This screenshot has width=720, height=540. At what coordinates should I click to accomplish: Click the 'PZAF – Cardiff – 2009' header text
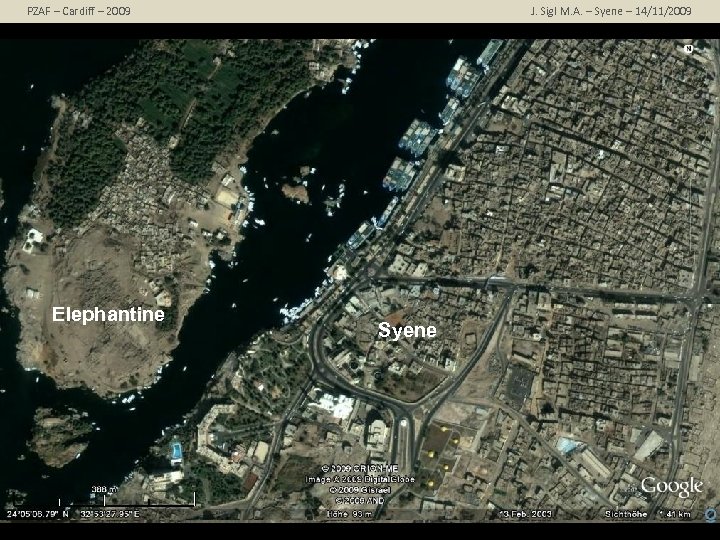(79, 11)
